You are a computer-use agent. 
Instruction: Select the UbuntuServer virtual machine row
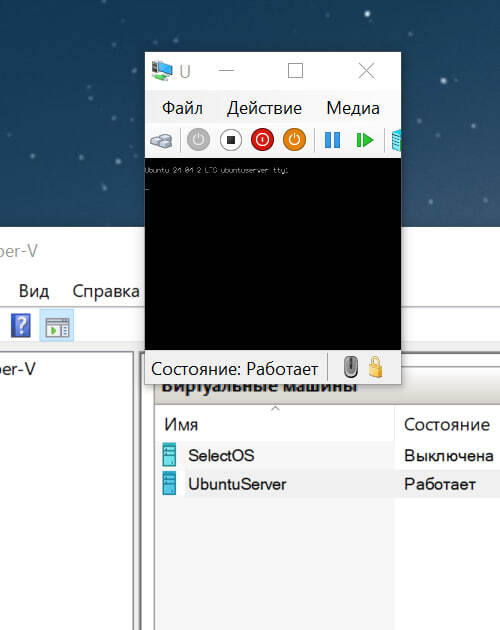(x=327, y=484)
